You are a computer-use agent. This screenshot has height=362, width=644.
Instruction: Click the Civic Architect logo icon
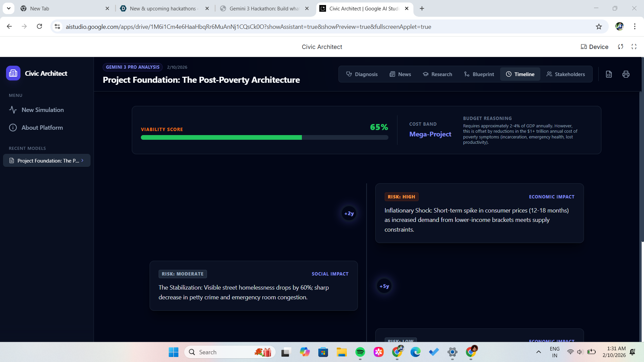click(x=13, y=73)
